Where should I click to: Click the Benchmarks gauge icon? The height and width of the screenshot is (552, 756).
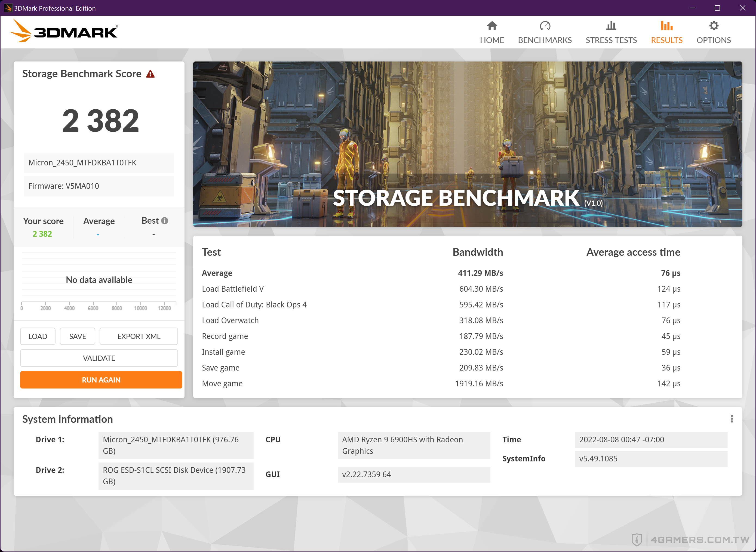(x=545, y=26)
